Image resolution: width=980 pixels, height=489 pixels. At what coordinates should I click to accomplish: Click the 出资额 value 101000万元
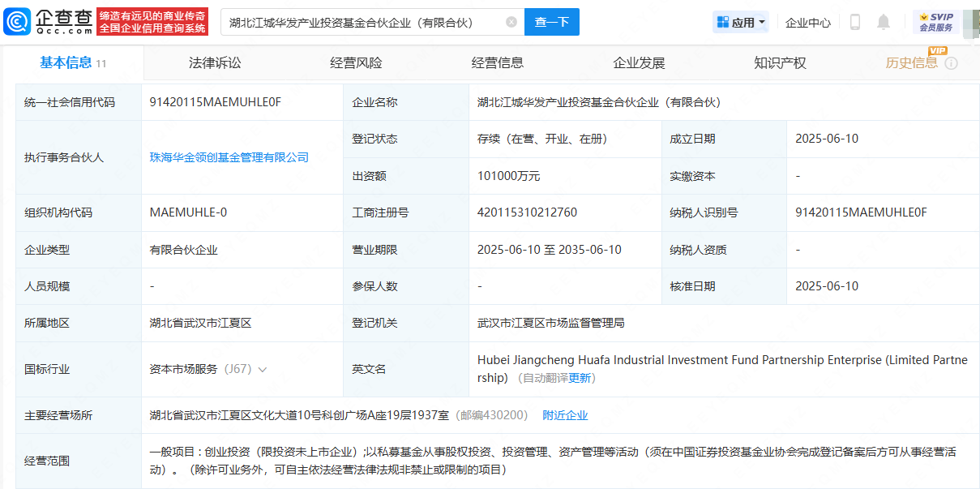pos(508,176)
